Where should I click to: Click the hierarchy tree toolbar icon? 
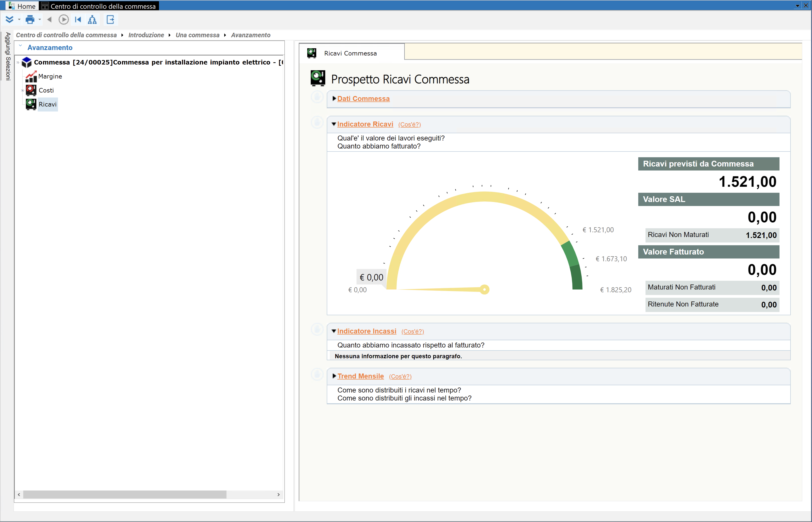point(92,20)
